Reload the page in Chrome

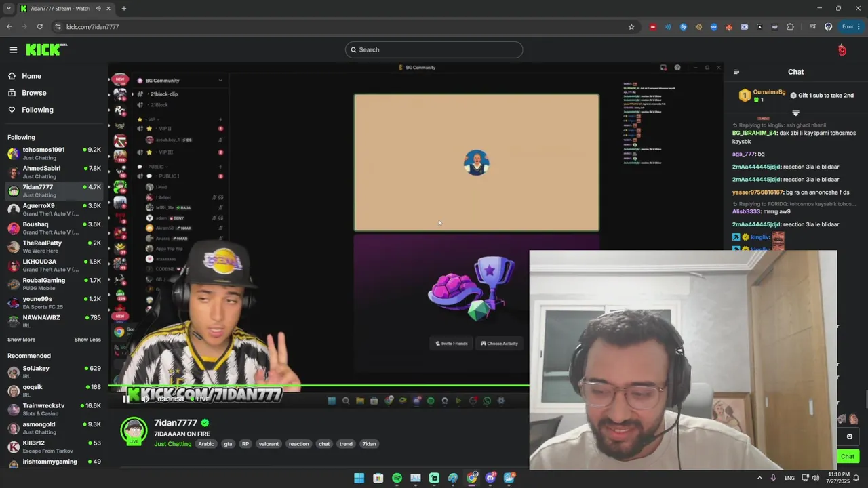pos(40,27)
